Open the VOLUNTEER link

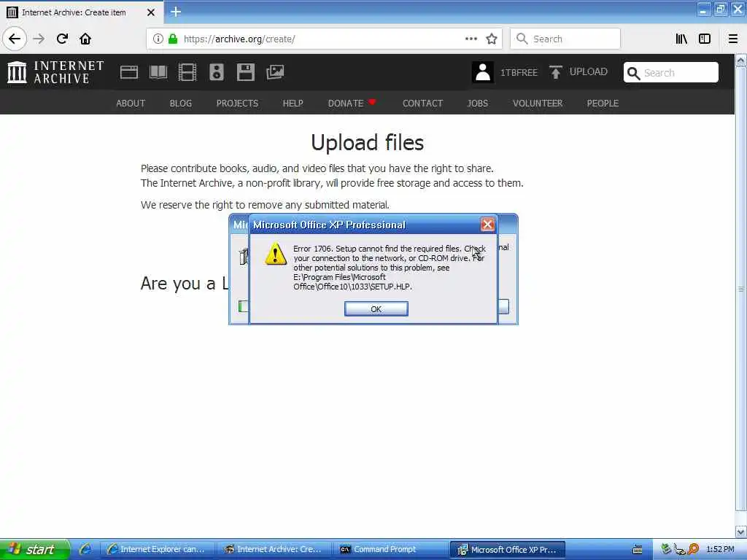538,104
